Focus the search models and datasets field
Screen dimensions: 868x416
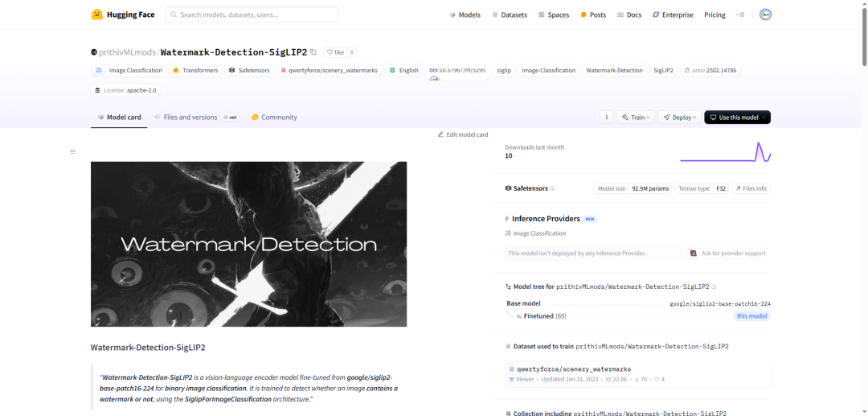tap(252, 15)
